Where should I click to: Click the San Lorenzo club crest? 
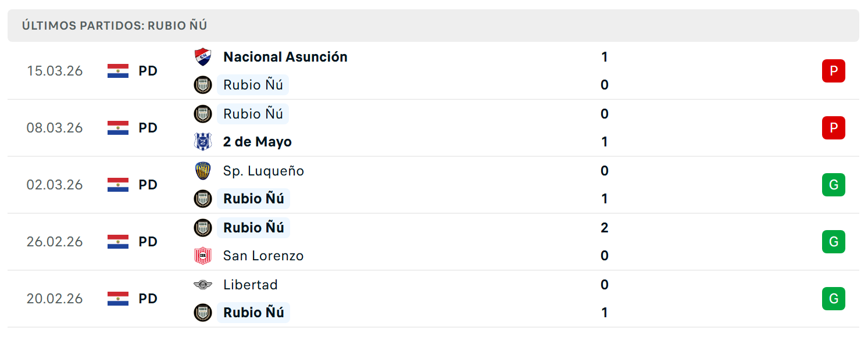click(x=203, y=256)
